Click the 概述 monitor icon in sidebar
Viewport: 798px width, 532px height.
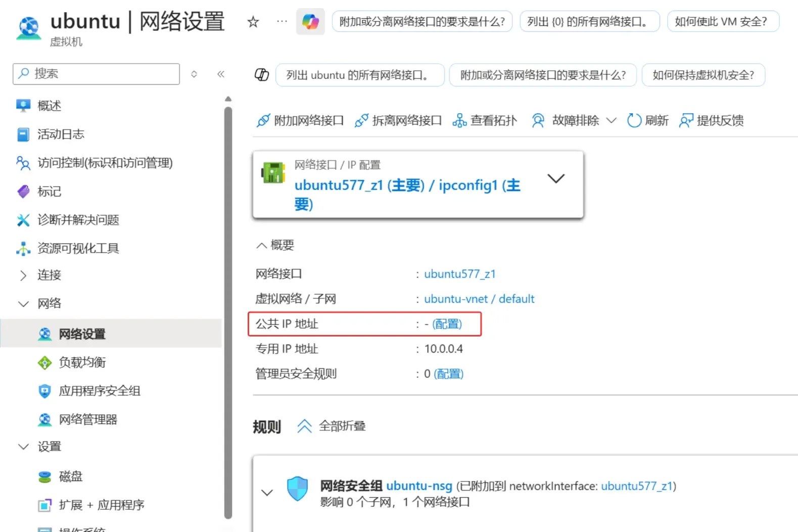(23, 106)
